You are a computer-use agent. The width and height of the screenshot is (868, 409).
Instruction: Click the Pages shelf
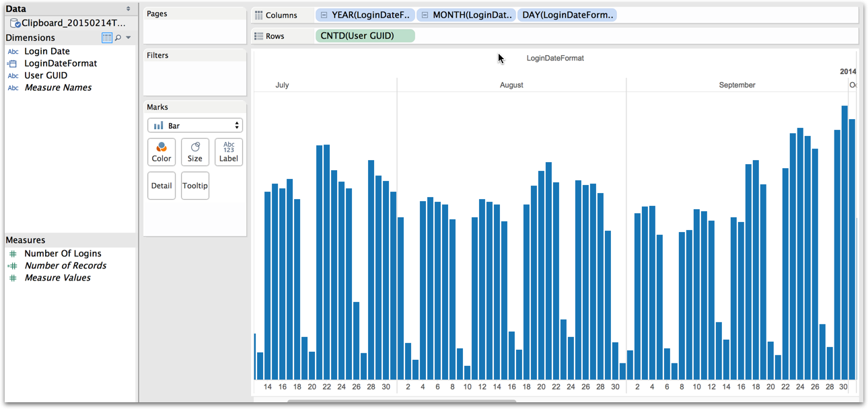195,26
